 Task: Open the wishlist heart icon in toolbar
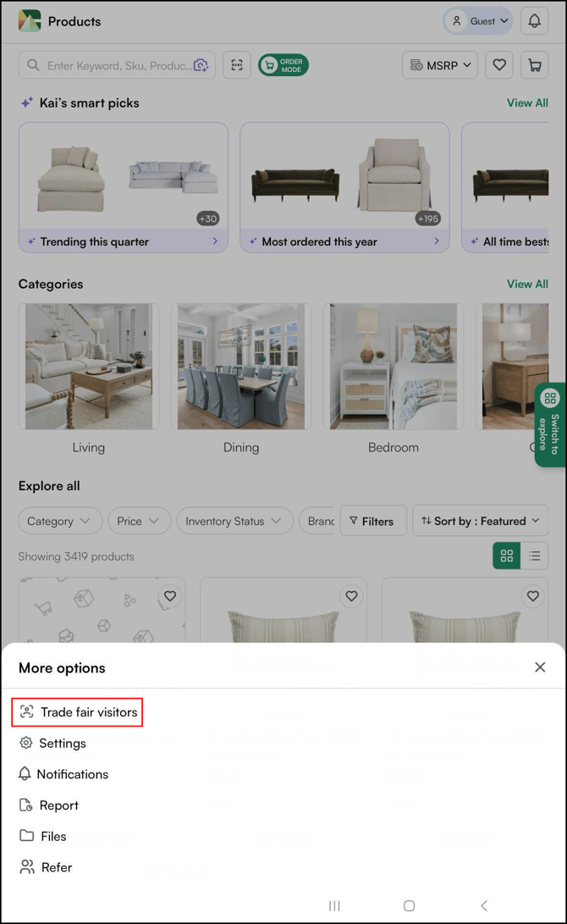click(498, 65)
